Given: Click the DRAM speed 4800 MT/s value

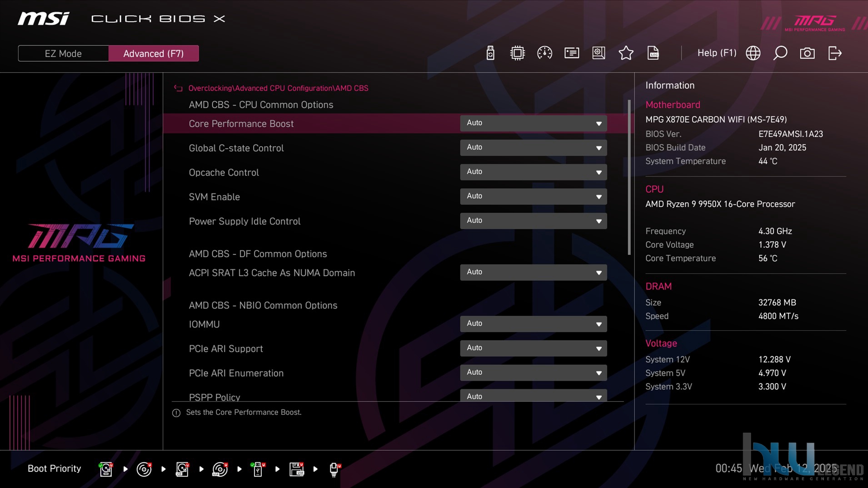Looking at the screenshot, I should pyautogui.click(x=778, y=316).
